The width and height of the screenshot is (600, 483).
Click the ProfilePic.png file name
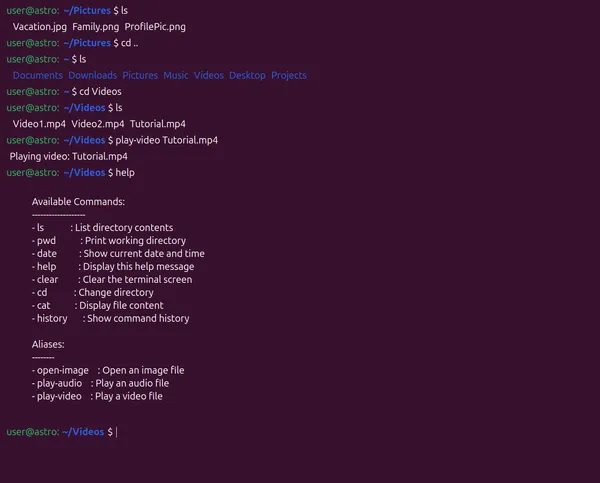tap(155, 27)
